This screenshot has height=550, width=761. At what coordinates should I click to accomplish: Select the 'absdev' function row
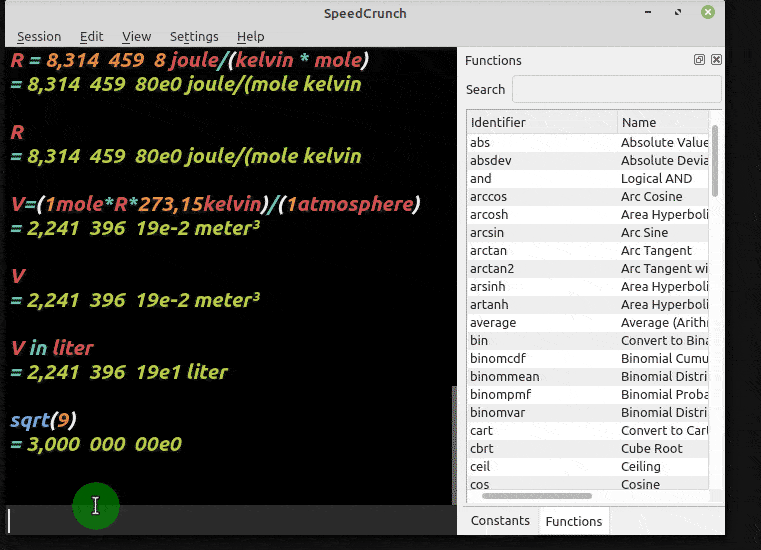588,161
